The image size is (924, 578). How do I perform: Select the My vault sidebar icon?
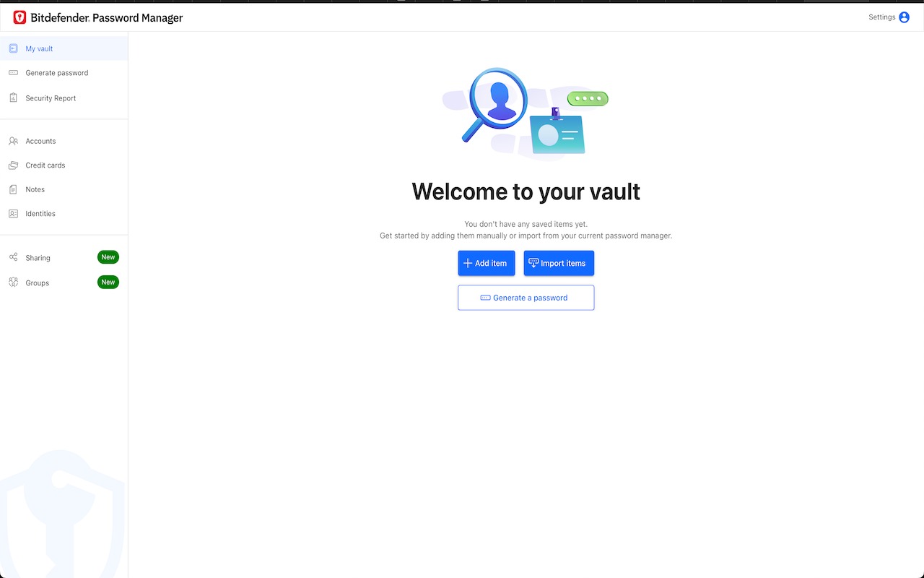[13, 48]
